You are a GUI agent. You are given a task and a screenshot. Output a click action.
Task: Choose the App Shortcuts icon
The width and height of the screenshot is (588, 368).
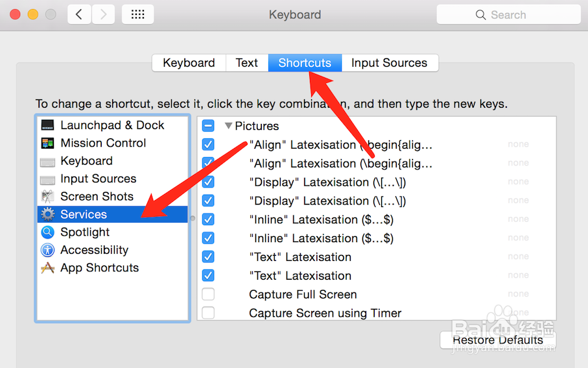point(47,268)
